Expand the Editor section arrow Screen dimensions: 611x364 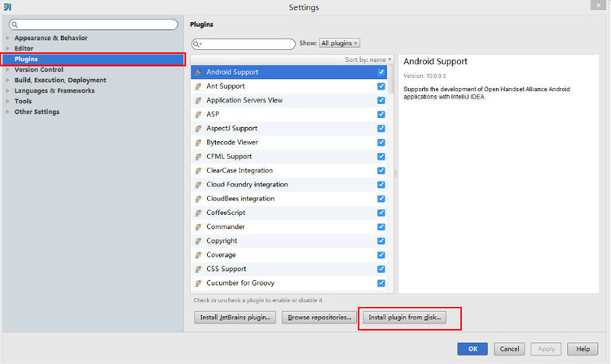8,48
